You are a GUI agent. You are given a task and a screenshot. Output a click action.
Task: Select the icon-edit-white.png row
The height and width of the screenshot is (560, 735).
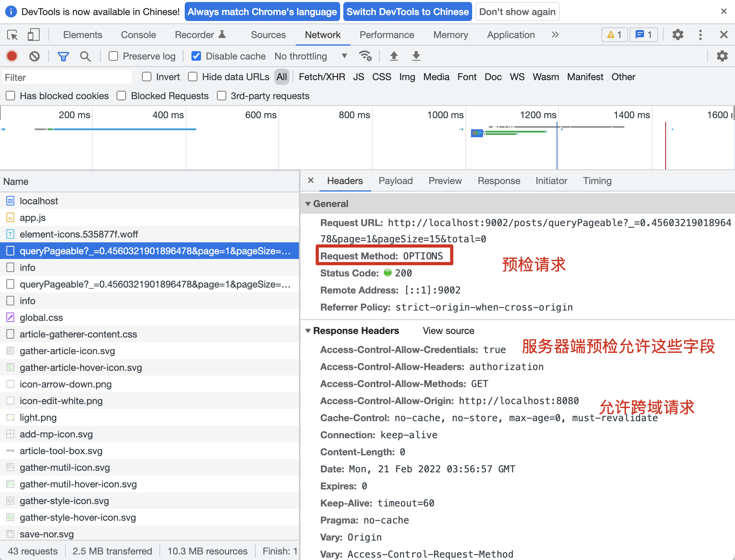point(149,401)
